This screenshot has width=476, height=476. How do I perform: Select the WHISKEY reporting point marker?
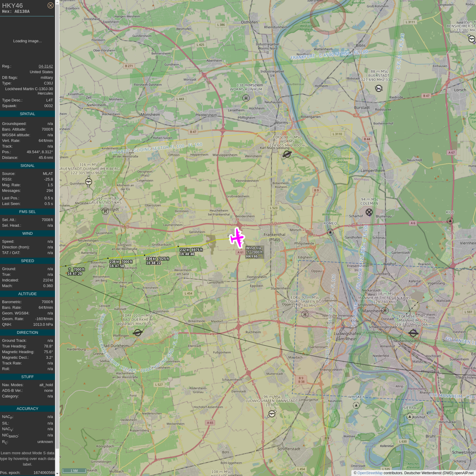point(356,405)
